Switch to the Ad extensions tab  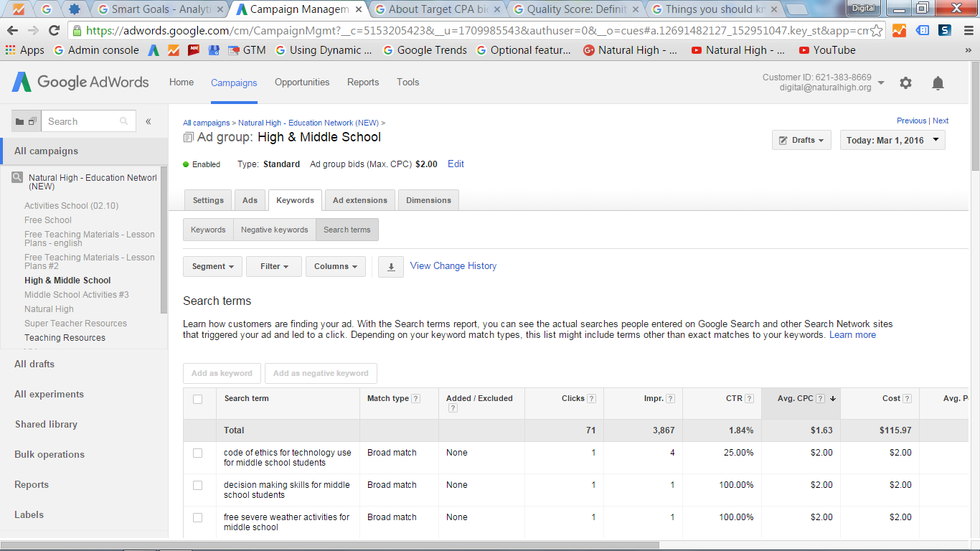(359, 200)
